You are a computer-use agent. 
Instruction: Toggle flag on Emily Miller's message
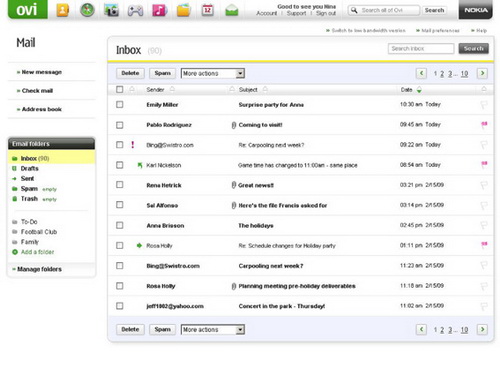[x=484, y=105]
